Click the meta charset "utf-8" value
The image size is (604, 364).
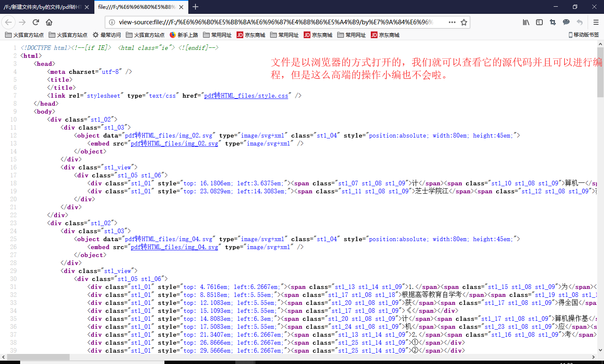pos(111,72)
